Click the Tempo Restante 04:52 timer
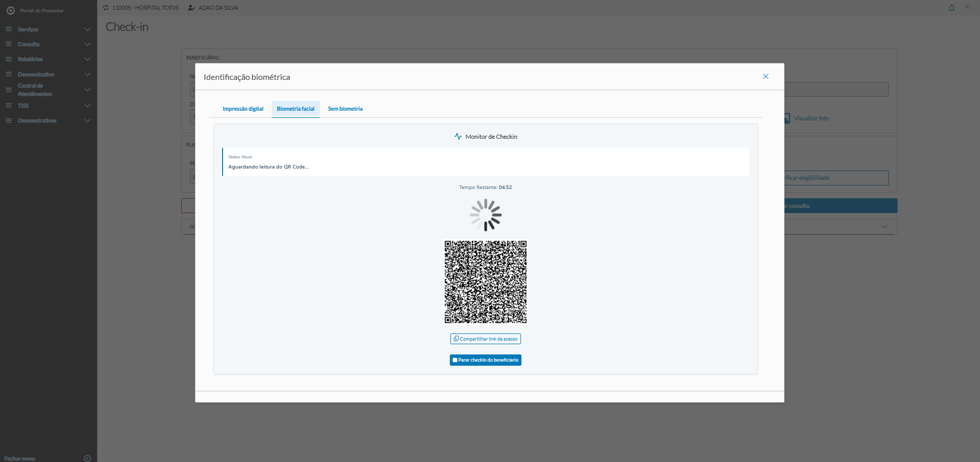 coord(486,187)
